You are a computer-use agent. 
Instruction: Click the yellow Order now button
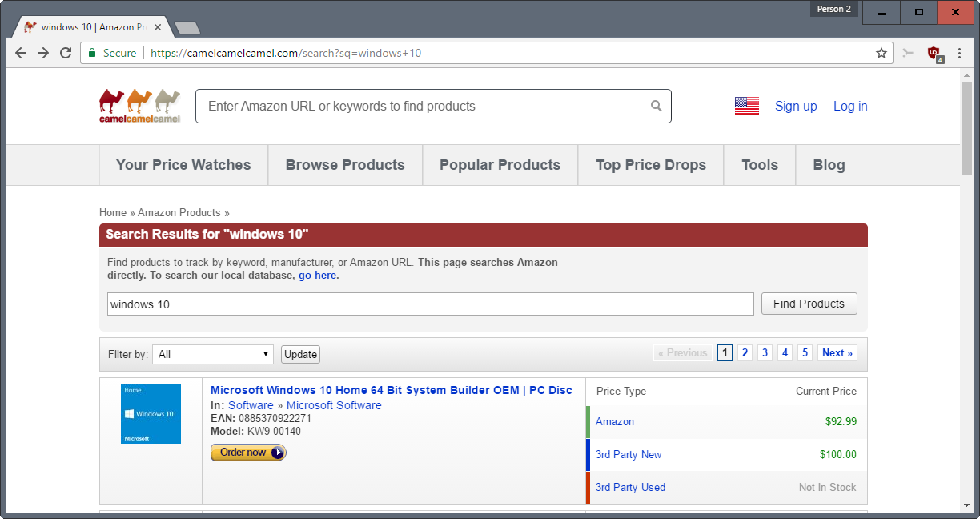tap(248, 453)
